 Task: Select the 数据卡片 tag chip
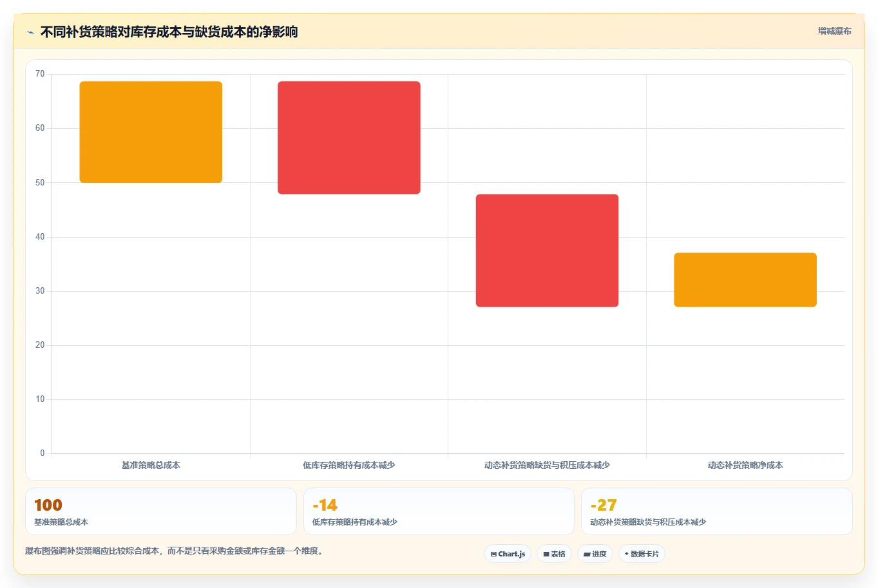coord(642,554)
